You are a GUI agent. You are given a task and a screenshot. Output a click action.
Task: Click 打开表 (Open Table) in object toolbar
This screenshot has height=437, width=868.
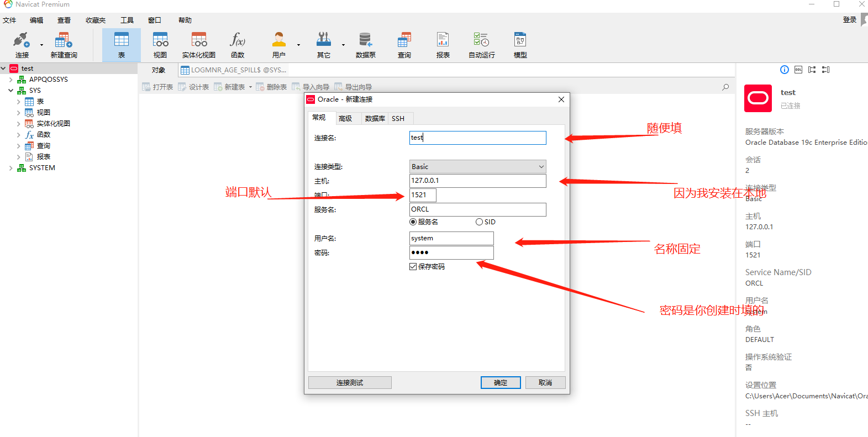pos(157,87)
